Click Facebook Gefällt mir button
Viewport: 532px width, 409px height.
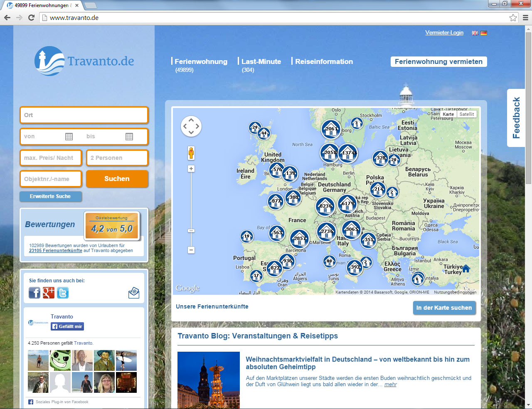[x=67, y=326]
